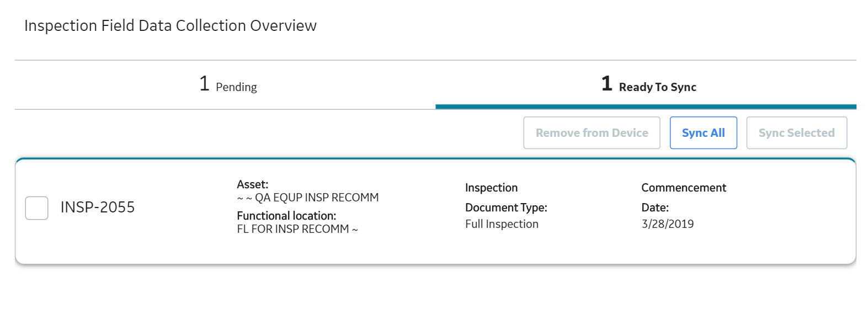The image size is (868, 309).
Task: Click the Pending count number 1
Action: 204,84
